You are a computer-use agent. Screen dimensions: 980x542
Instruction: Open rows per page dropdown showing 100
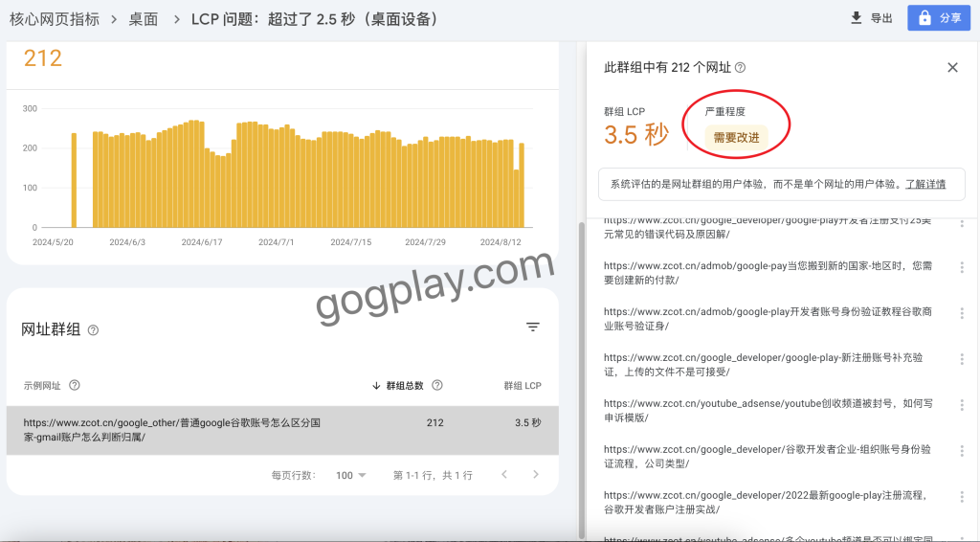[x=350, y=475]
